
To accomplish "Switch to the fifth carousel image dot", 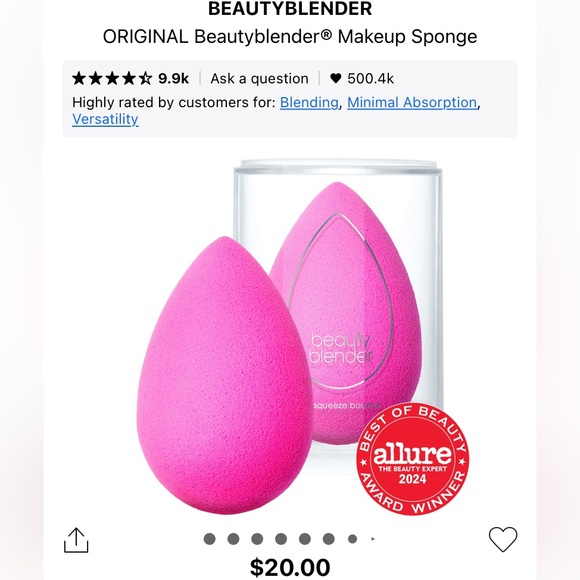I will (305, 539).
